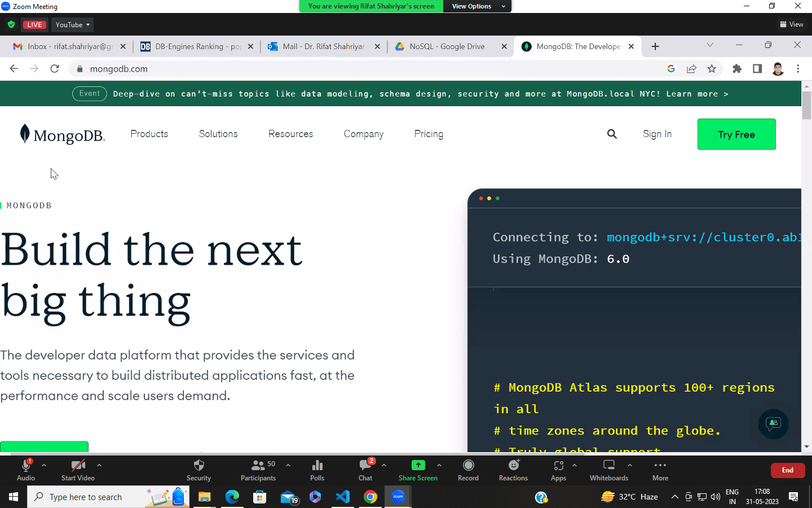Open Zoom Apps
812x508 pixels.
point(558,470)
